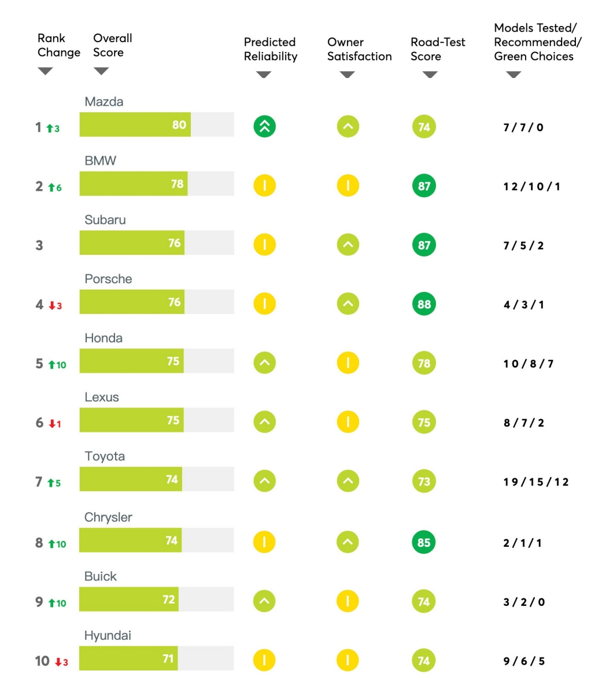Click Toyota's models tested value 19 / 15 / 12
This screenshot has width=613, height=700.
536,482
